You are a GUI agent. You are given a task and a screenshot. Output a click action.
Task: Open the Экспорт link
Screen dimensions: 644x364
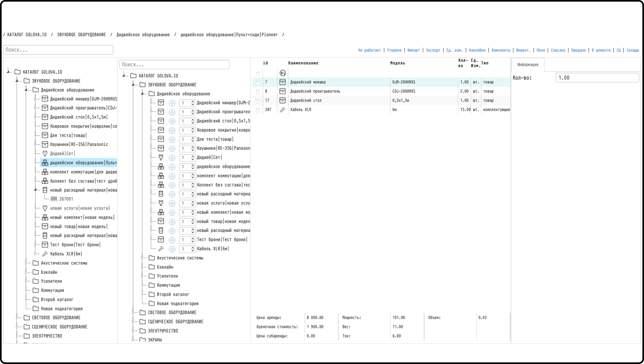[x=433, y=50]
